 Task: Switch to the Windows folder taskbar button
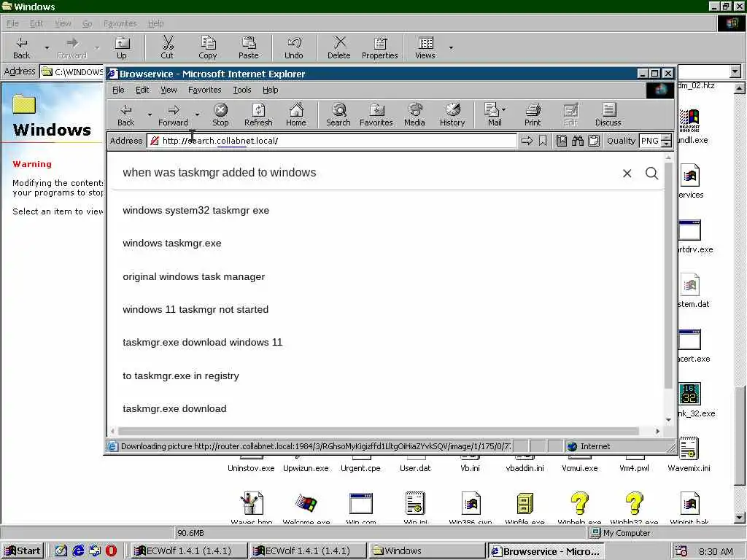(x=427, y=551)
